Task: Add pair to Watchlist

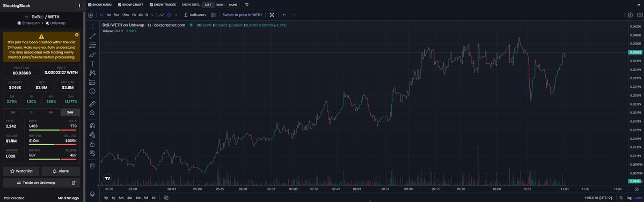Action: (x=21, y=171)
